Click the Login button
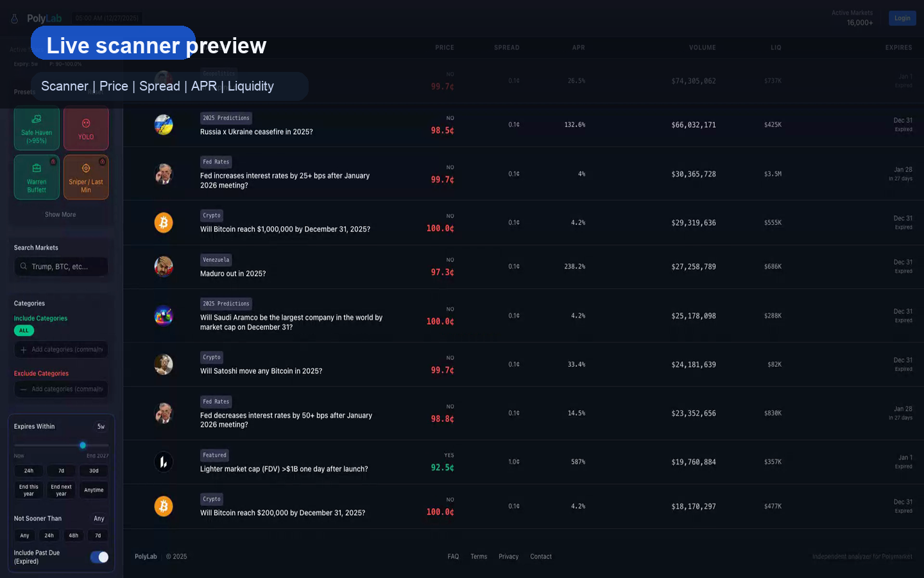 pyautogui.click(x=902, y=18)
